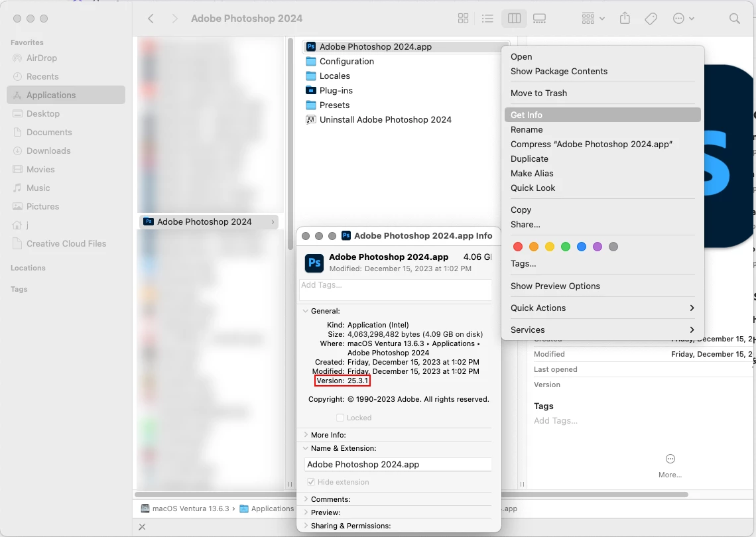The height and width of the screenshot is (537, 756).
Task: Select Uninstall Adobe Photoshop 2024
Action: coord(405,119)
